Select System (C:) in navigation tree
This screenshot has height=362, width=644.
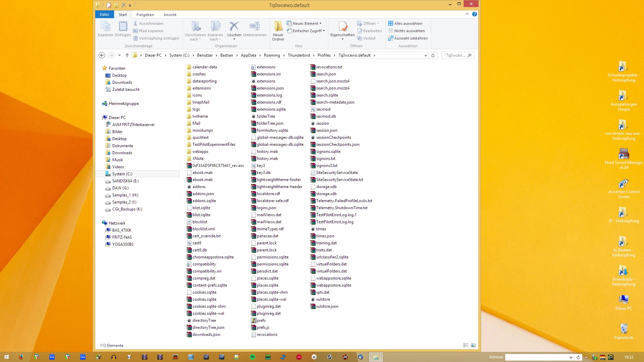pos(122,174)
